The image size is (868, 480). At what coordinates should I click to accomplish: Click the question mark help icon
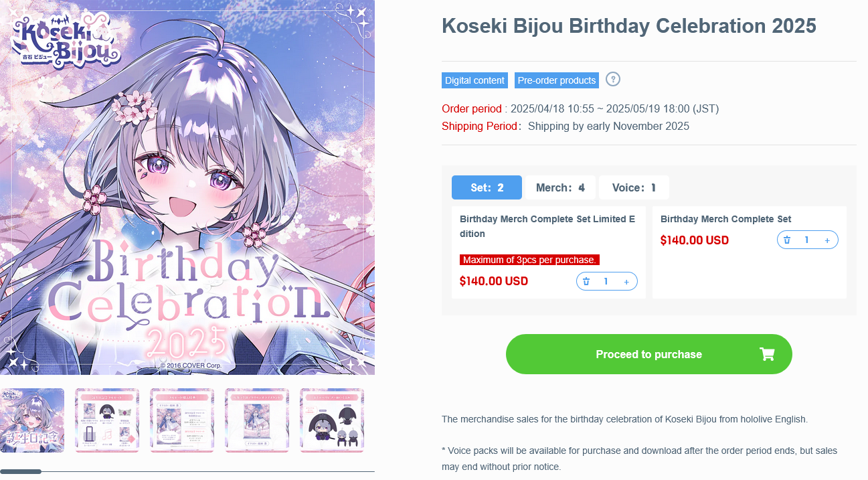(x=613, y=79)
